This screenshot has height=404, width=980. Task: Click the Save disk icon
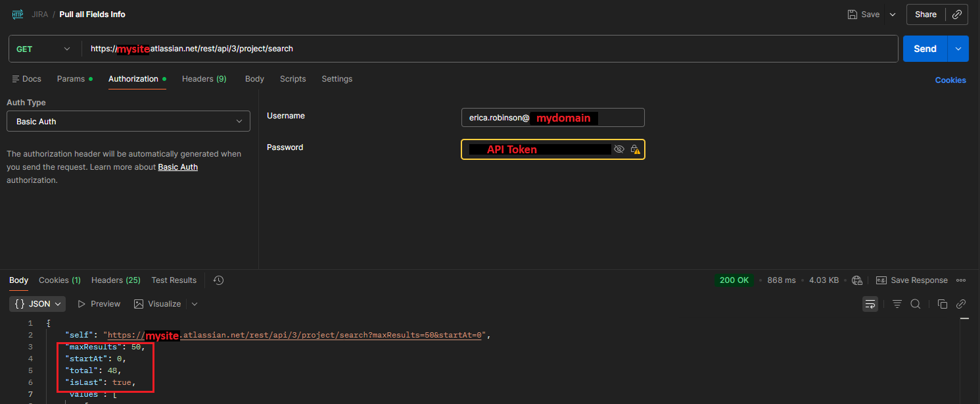(x=852, y=14)
